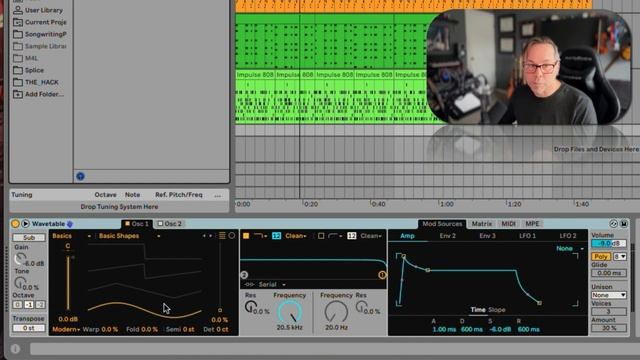Open filter 1 type shape dropdown
640x360 pixels.
click(260, 236)
